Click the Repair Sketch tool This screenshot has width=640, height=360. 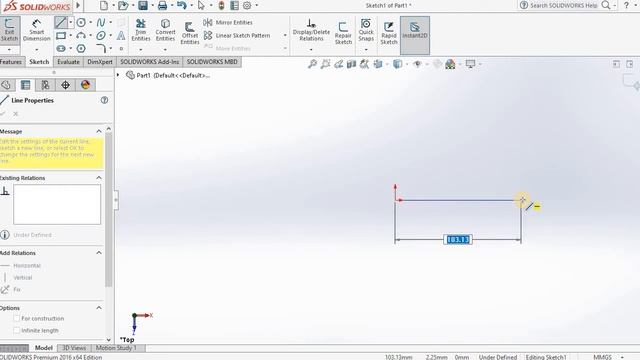coord(343,33)
